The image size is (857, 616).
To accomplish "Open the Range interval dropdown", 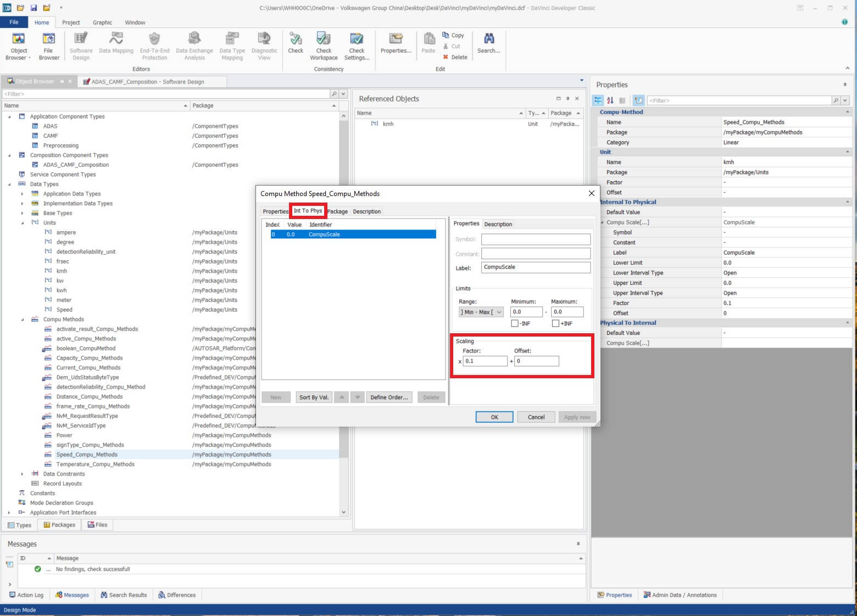I will coord(481,312).
